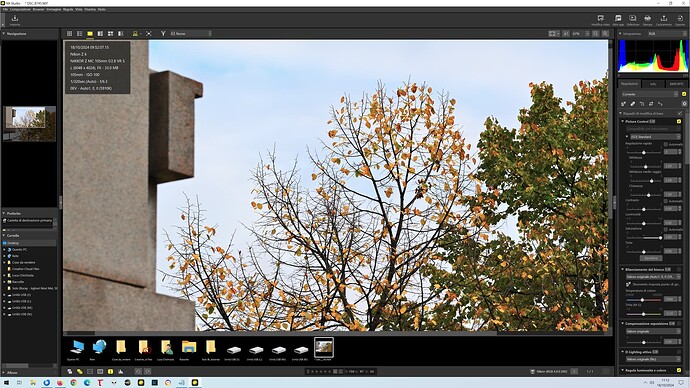This screenshot has width=690, height=388.
Task: Click the Stampa print icon
Action: coord(648,18)
